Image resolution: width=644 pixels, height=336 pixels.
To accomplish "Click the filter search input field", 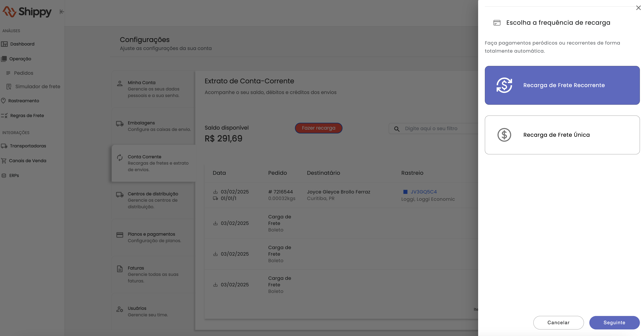I will pyautogui.click(x=440, y=129).
